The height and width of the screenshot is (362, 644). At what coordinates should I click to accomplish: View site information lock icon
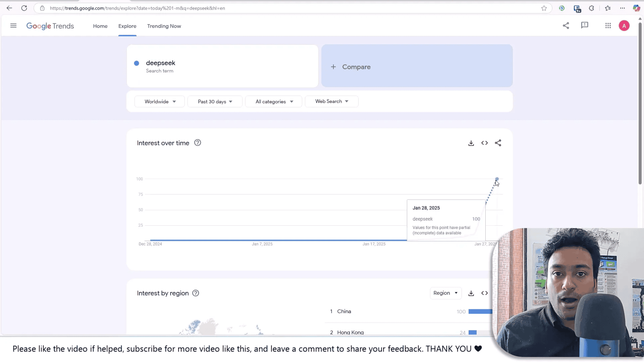coord(42,8)
